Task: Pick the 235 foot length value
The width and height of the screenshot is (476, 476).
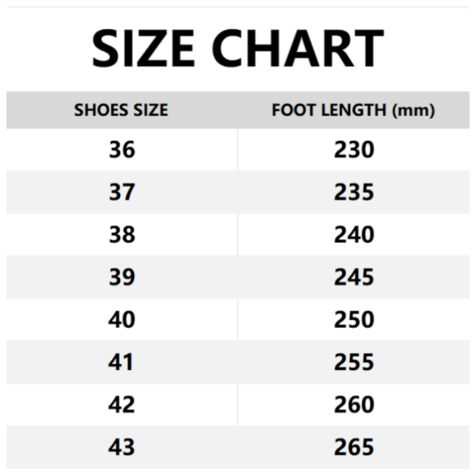Action: click(x=353, y=192)
